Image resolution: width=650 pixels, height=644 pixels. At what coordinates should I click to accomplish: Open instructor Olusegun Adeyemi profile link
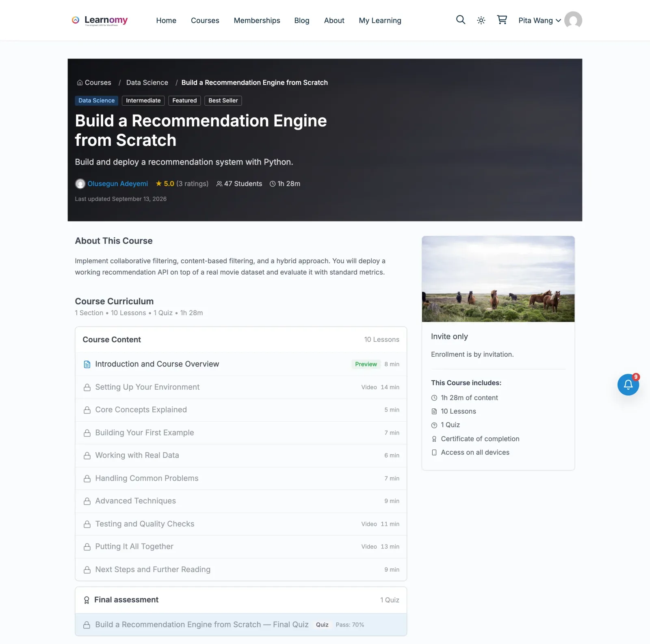tap(118, 184)
